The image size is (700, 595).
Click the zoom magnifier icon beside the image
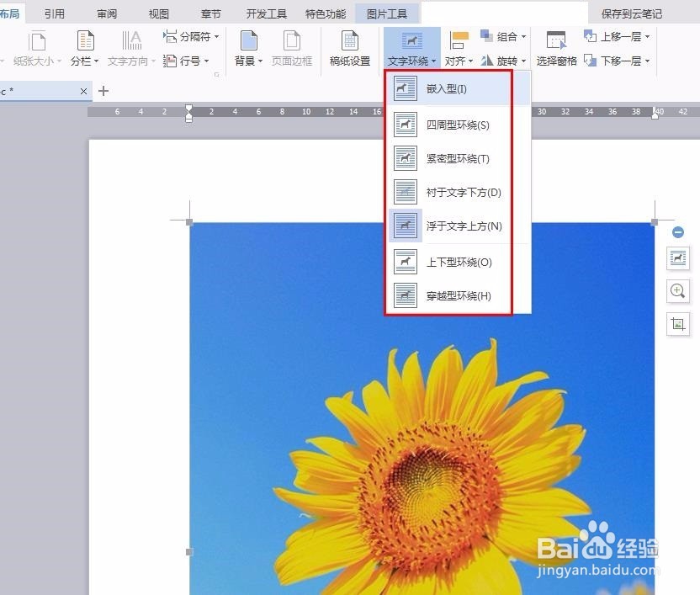point(677,291)
